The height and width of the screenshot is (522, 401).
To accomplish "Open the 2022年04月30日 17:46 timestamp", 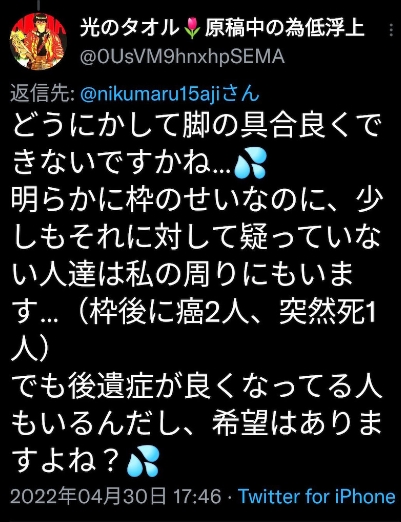I will click(x=116, y=496).
